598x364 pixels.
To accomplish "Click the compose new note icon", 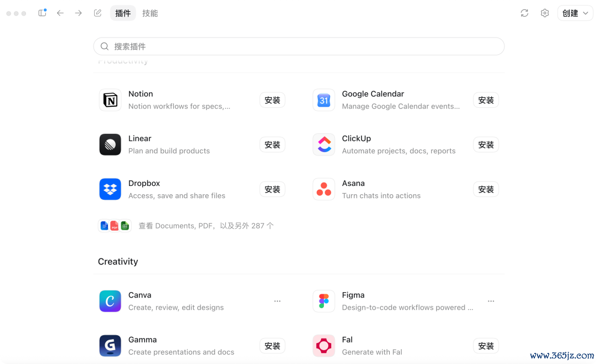I will 97,13.
